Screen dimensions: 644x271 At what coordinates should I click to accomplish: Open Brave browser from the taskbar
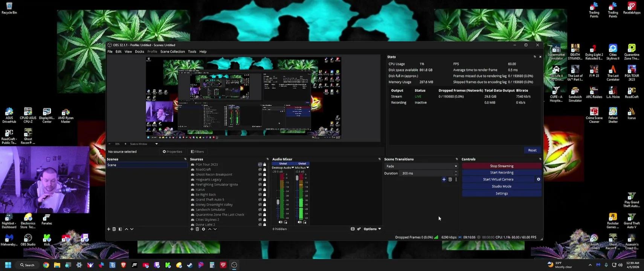[124, 265]
